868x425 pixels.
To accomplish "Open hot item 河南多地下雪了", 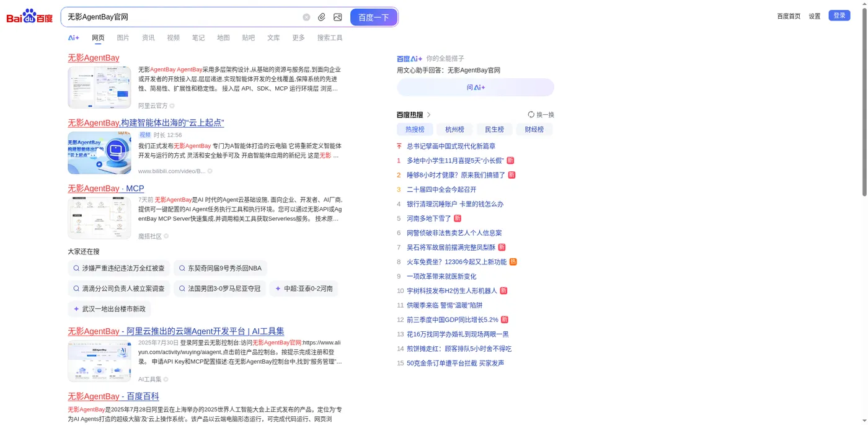I will (429, 218).
